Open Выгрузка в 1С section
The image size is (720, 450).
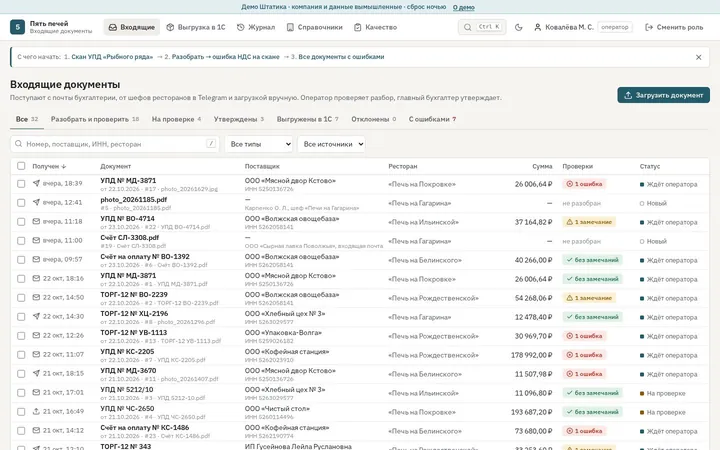196,27
